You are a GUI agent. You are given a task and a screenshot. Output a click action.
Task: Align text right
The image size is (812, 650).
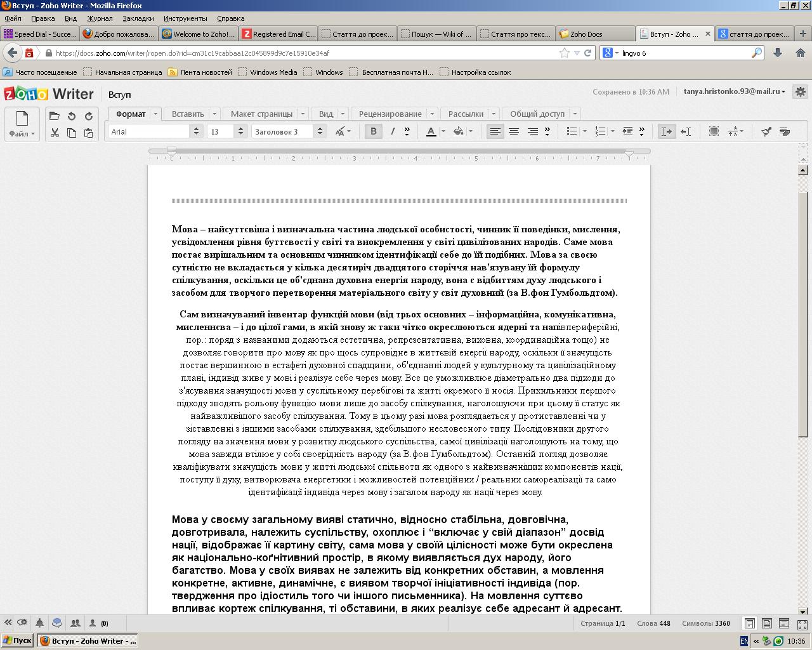[x=533, y=131]
